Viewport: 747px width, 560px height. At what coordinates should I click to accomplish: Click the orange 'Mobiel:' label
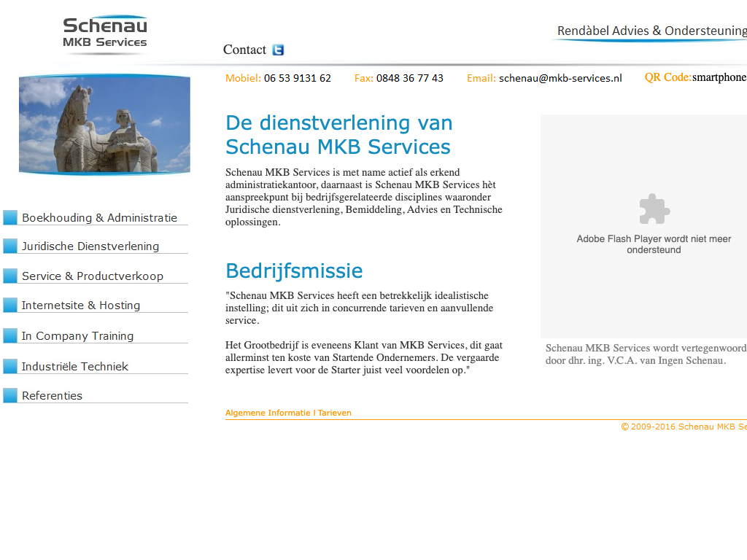click(243, 78)
